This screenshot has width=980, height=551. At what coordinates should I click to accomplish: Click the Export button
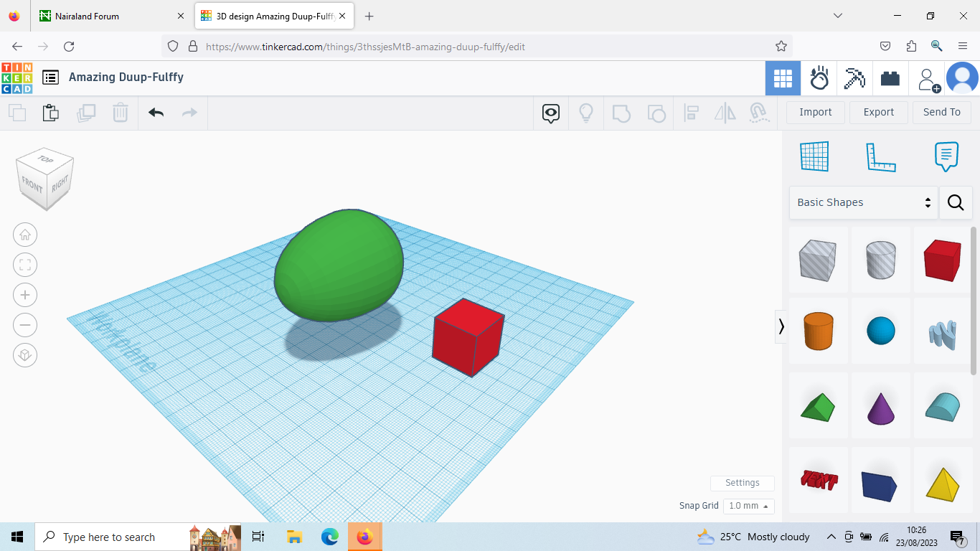pyautogui.click(x=878, y=113)
